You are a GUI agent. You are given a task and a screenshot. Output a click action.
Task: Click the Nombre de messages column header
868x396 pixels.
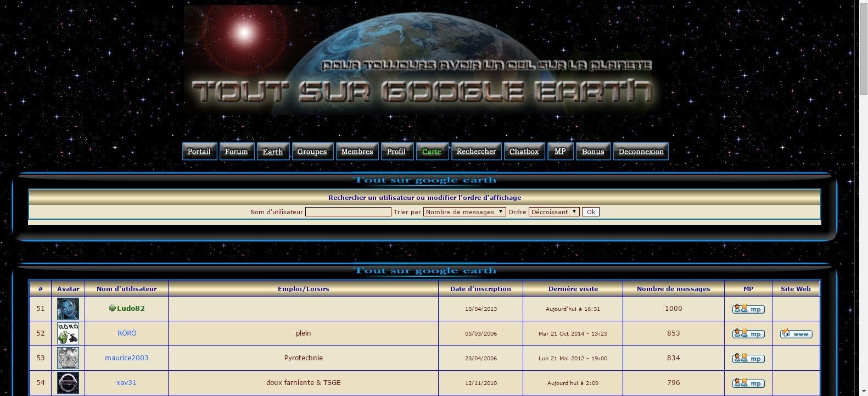click(x=674, y=288)
